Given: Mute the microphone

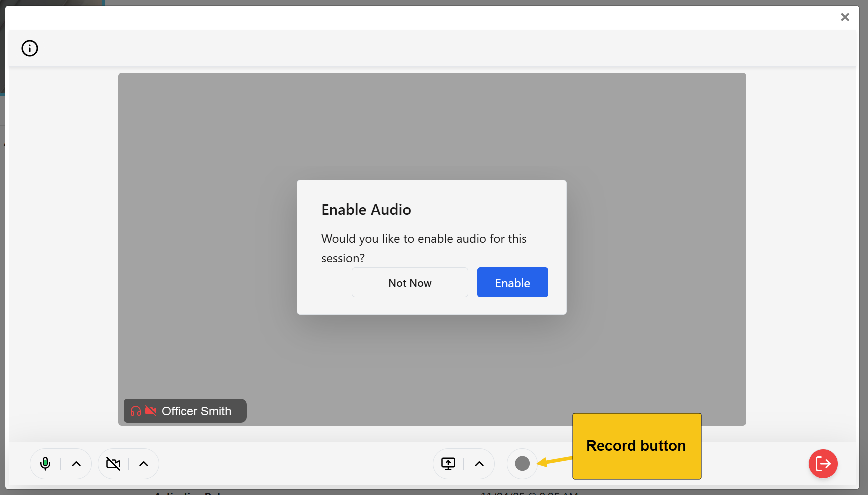Looking at the screenshot, I should click(x=45, y=464).
